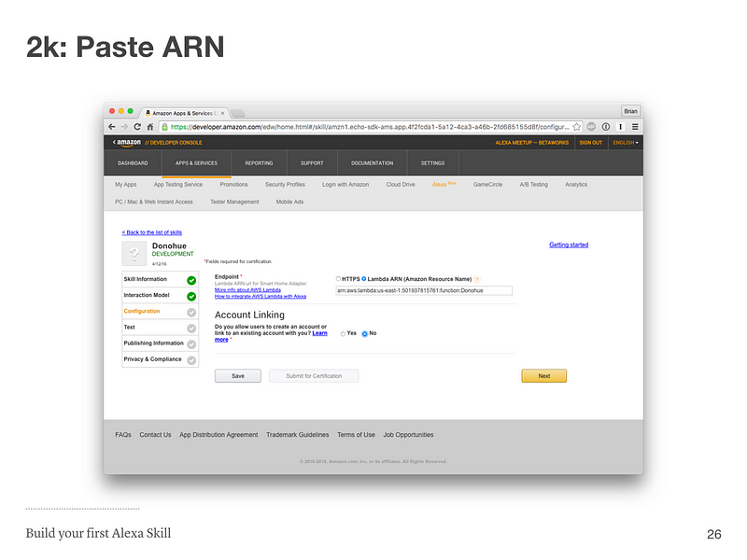Open Job Opportunities footer link
Screen dimensions: 747x560
click(408, 435)
